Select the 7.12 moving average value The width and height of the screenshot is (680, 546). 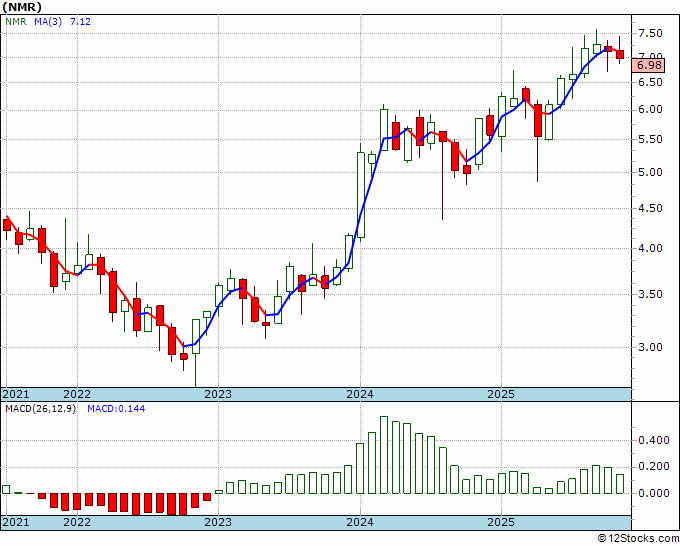pyautogui.click(x=81, y=21)
